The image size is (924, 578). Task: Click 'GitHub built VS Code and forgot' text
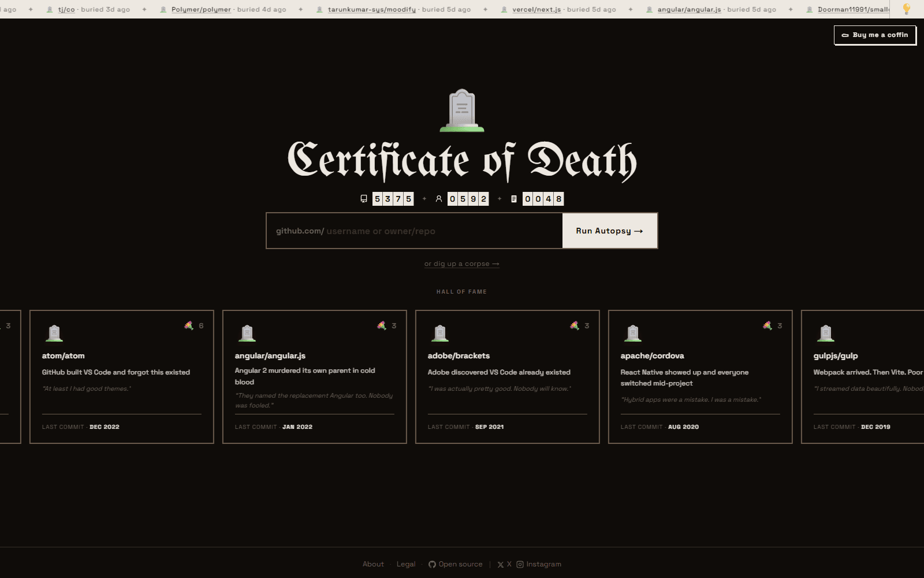[116, 372]
